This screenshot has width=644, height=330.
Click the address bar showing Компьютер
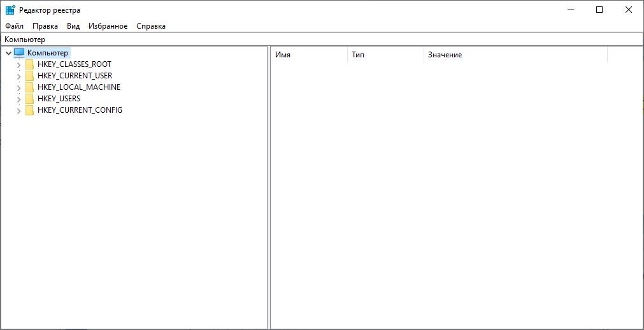322,40
